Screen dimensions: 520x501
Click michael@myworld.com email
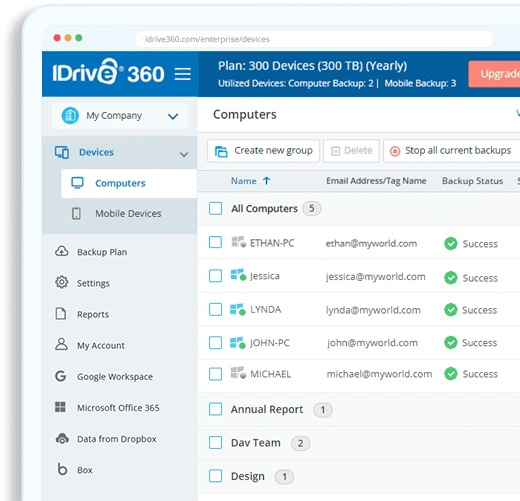(379, 374)
